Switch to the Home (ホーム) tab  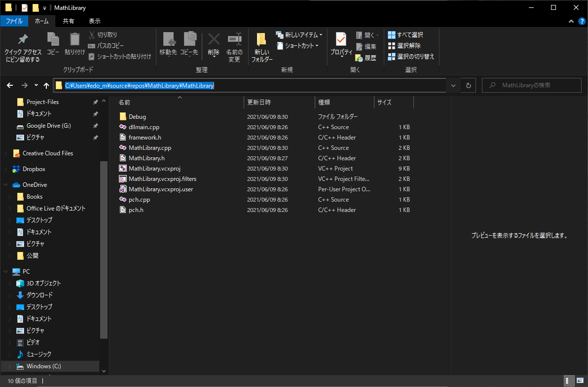coord(41,21)
